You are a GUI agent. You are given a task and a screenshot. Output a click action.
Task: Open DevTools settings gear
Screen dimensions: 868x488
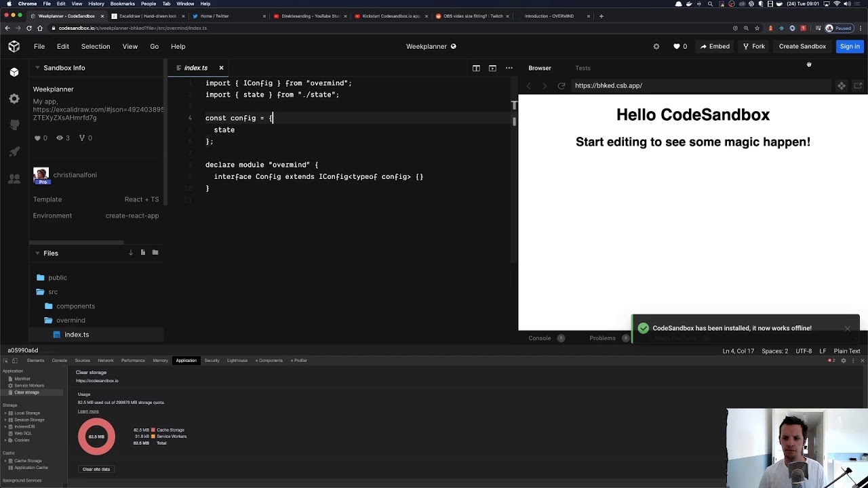[844, 361]
